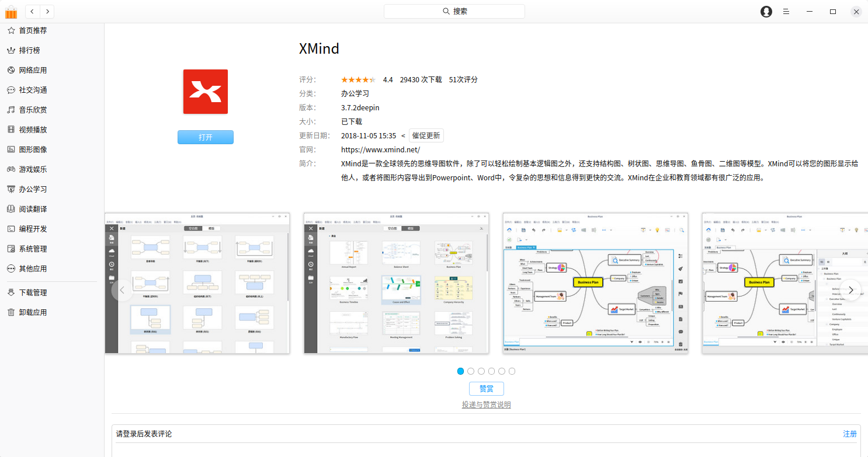Click the blue 打开 button
Viewport: 868px width, 457px height.
point(206,137)
